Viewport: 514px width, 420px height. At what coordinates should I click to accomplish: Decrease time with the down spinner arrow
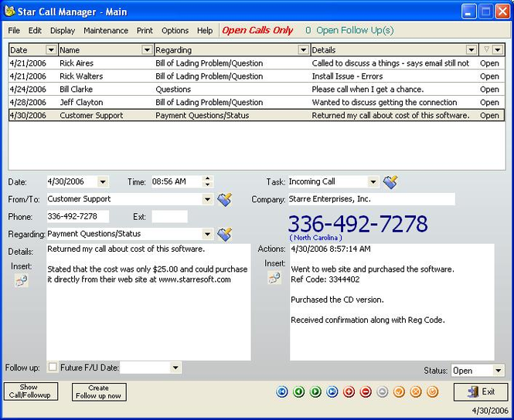pos(207,185)
